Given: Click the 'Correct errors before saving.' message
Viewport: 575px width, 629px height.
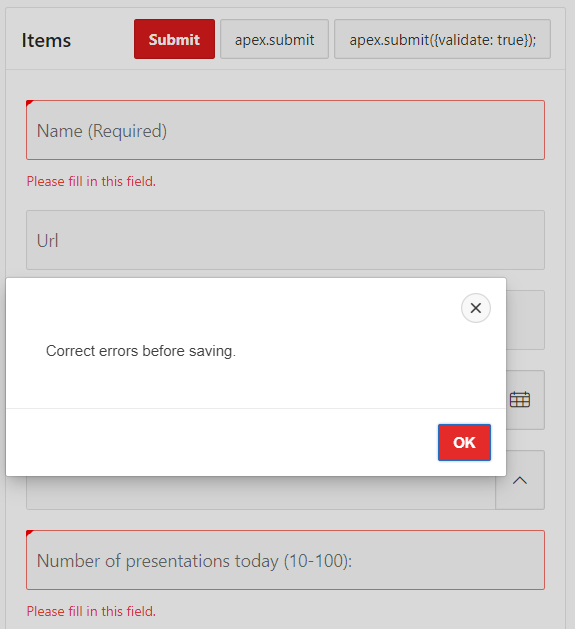Looking at the screenshot, I should pyautogui.click(x=140, y=351).
